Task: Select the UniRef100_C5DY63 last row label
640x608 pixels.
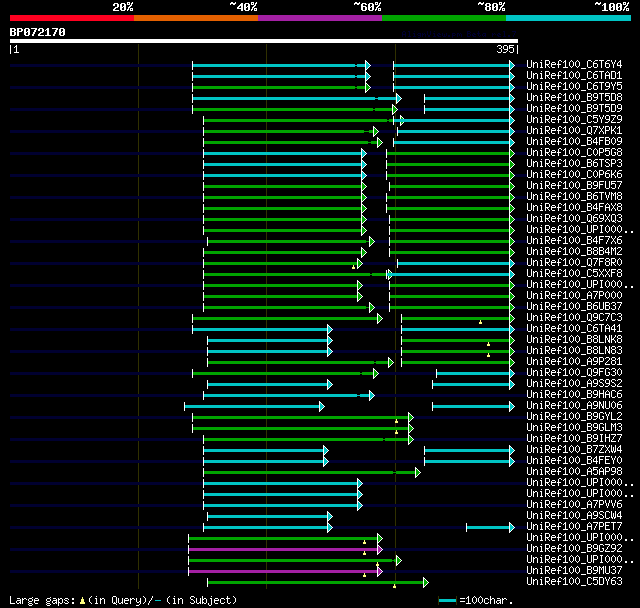Action: (x=574, y=582)
